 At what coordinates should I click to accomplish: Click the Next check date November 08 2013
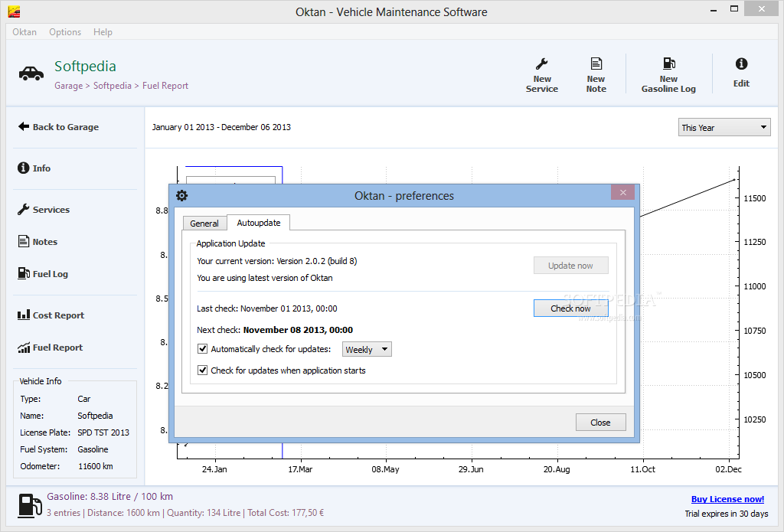[298, 329]
